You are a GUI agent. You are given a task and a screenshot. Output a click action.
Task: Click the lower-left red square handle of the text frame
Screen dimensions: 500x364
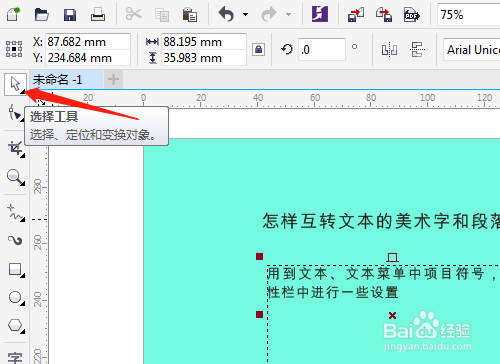pyautogui.click(x=259, y=314)
